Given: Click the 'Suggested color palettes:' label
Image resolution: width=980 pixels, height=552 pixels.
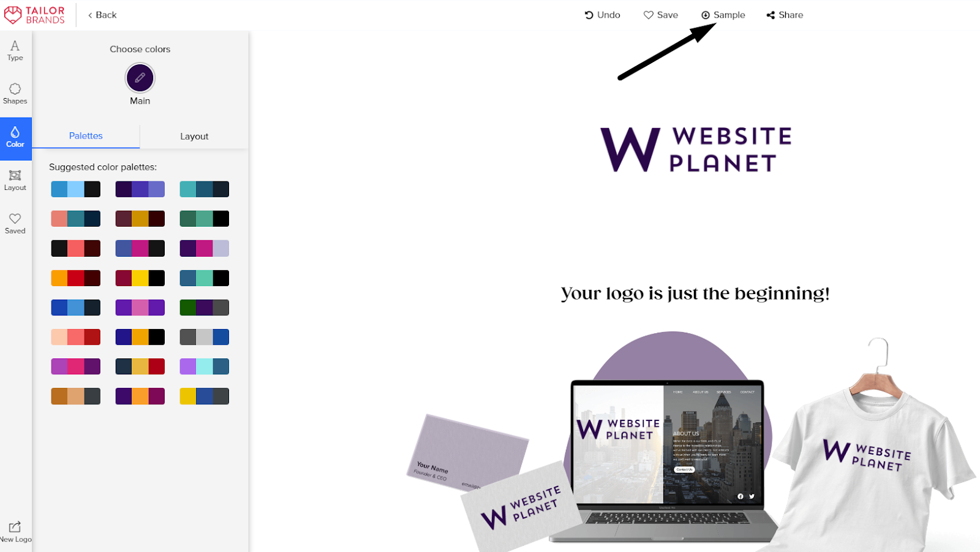Looking at the screenshot, I should point(103,167).
